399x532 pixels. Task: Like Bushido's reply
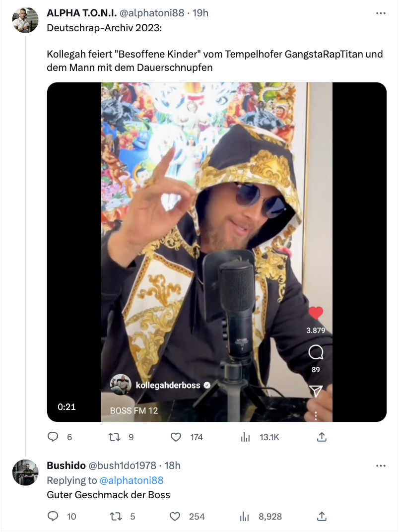tap(175, 517)
